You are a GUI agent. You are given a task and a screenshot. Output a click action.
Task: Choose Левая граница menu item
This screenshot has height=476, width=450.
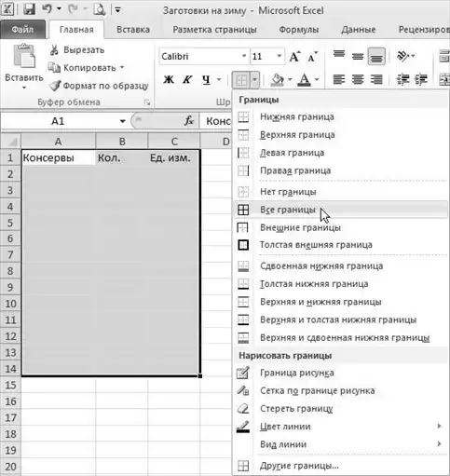340,153
